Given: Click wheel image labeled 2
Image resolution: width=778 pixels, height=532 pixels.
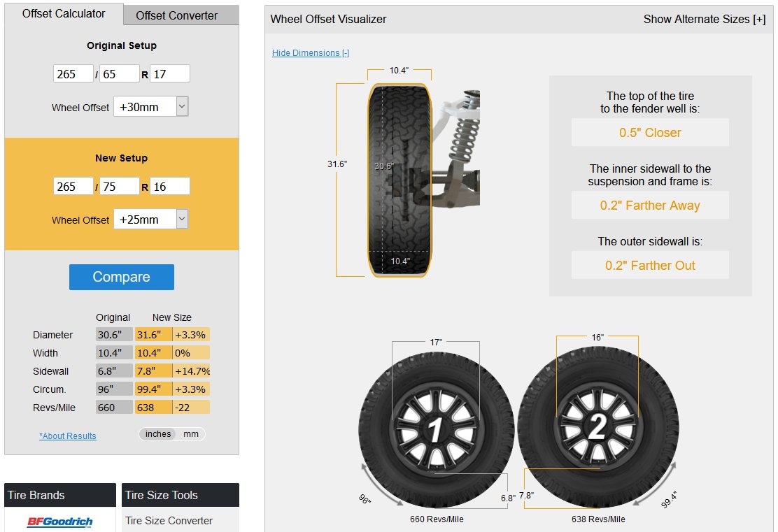Looking at the screenshot, I should 598,426.
